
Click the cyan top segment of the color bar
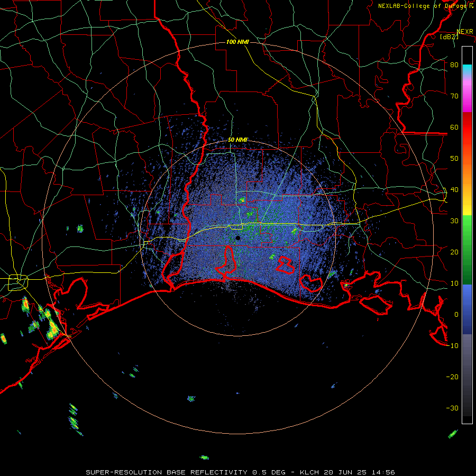467,69
